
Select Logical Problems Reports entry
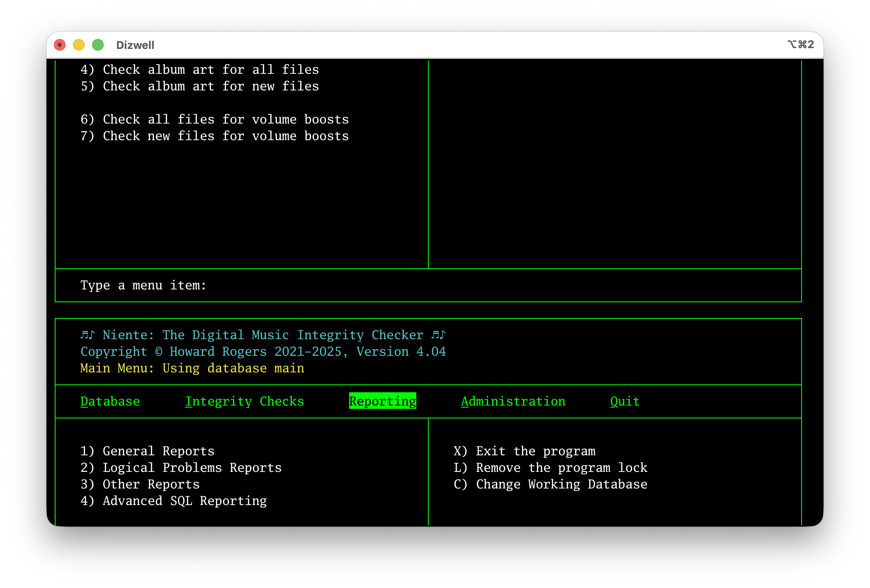tap(181, 468)
